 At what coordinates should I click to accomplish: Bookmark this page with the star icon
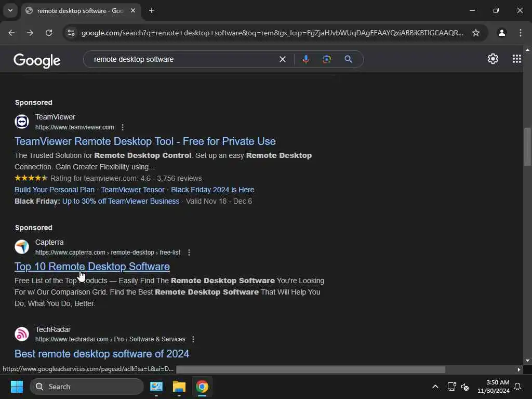476,33
